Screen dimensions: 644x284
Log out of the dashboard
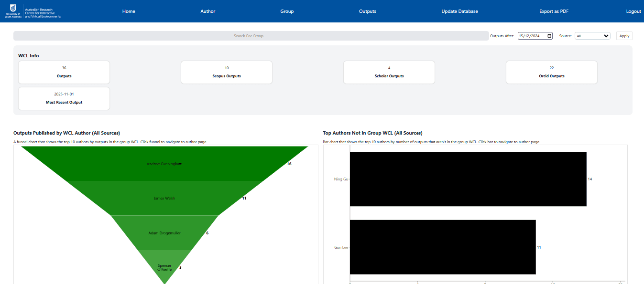pos(633,11)
